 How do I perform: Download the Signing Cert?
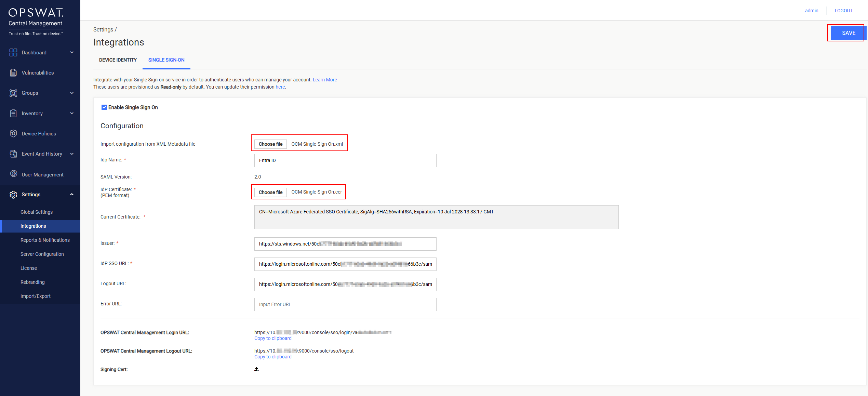(257, 369)
